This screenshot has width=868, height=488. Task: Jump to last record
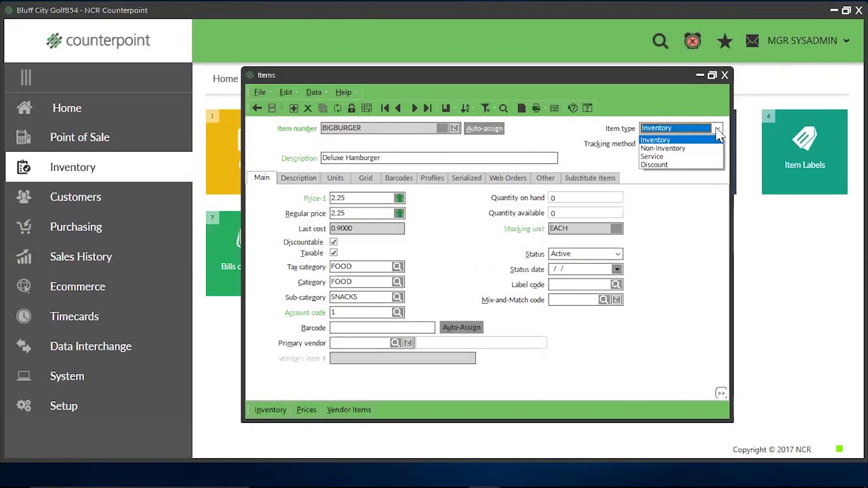[x=427, y=108]
